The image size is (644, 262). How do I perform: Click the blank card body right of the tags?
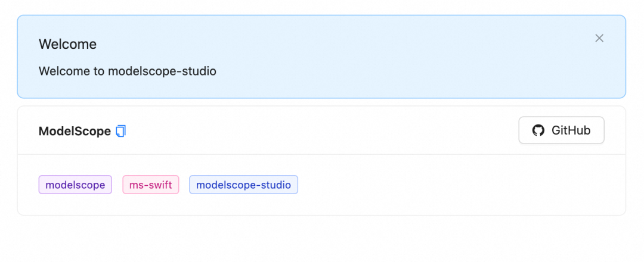click(x=452, y=185)
